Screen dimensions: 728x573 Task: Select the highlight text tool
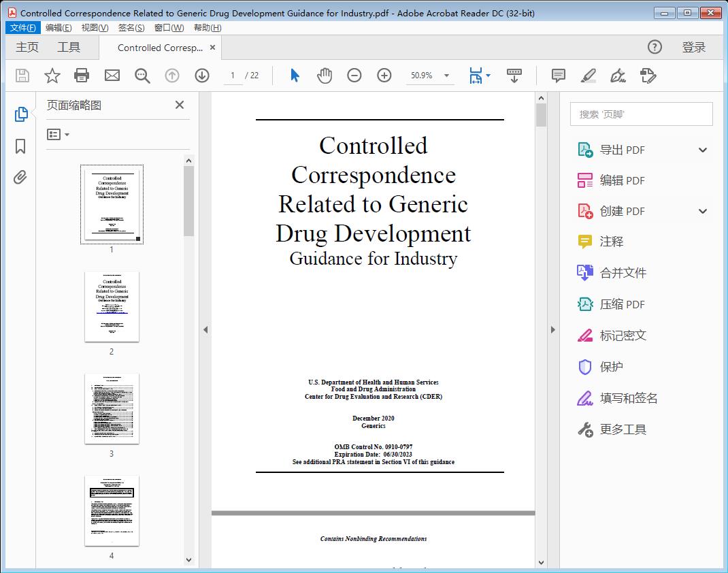[588, 76]
